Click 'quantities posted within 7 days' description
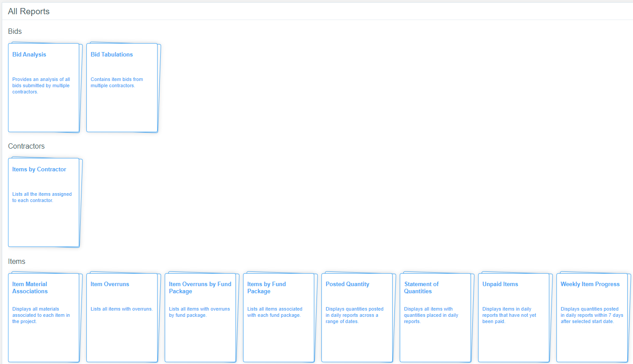This screenshot has width=633, height=364. 592,315
